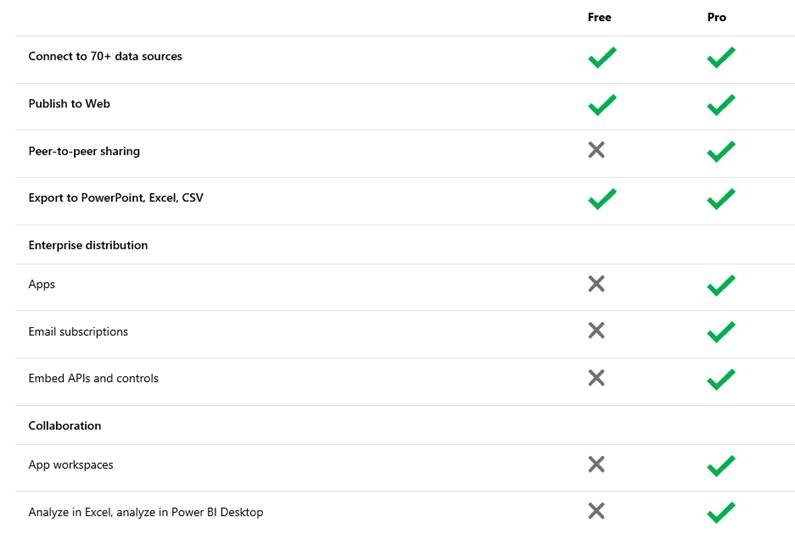This screenshot has width=795, height=539.
Task: Click the Pro checkmark for Analyze in Excel
Action: click(720, 513)
